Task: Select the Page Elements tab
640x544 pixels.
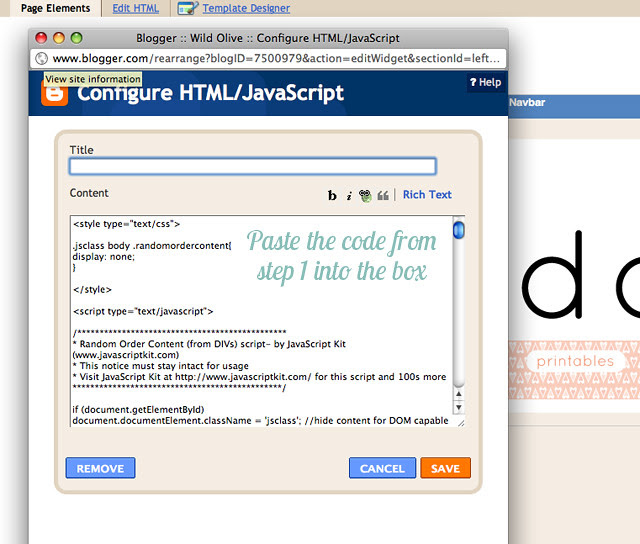Action: click(56, 8)
